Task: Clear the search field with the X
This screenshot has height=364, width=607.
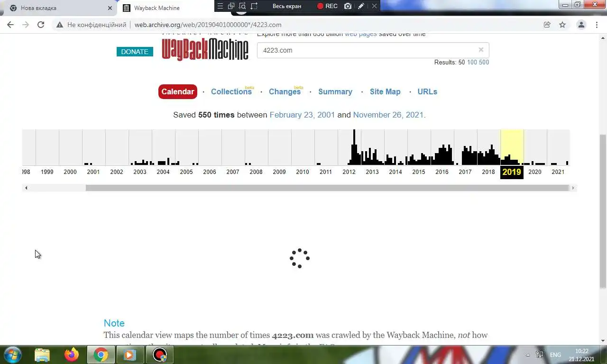Action: click(x=481, y=50)
